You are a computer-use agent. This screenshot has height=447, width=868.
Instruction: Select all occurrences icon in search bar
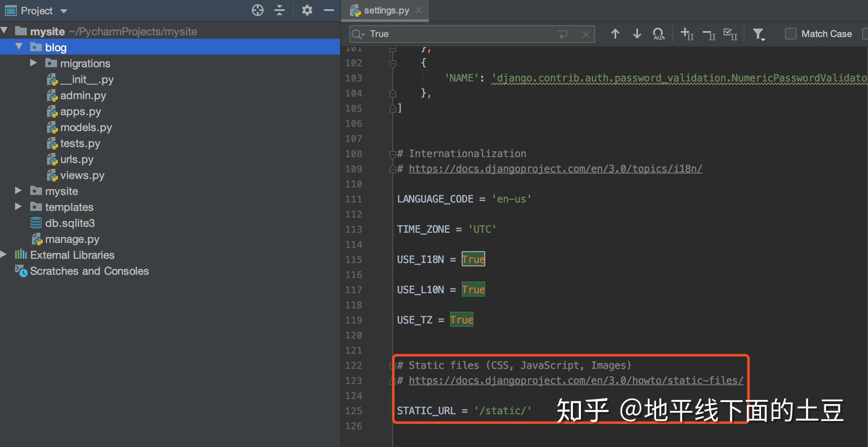(730, 34)
